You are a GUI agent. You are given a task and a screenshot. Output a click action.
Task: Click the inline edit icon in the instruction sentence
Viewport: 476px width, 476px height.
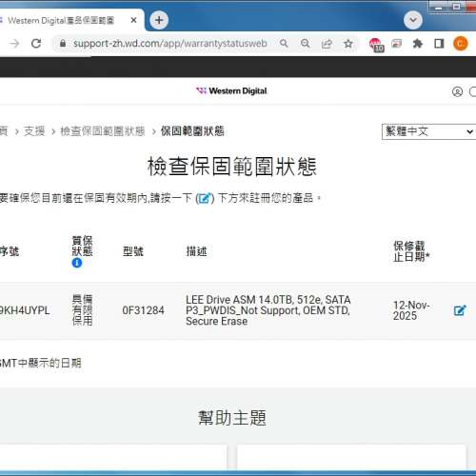click(205, 199)
